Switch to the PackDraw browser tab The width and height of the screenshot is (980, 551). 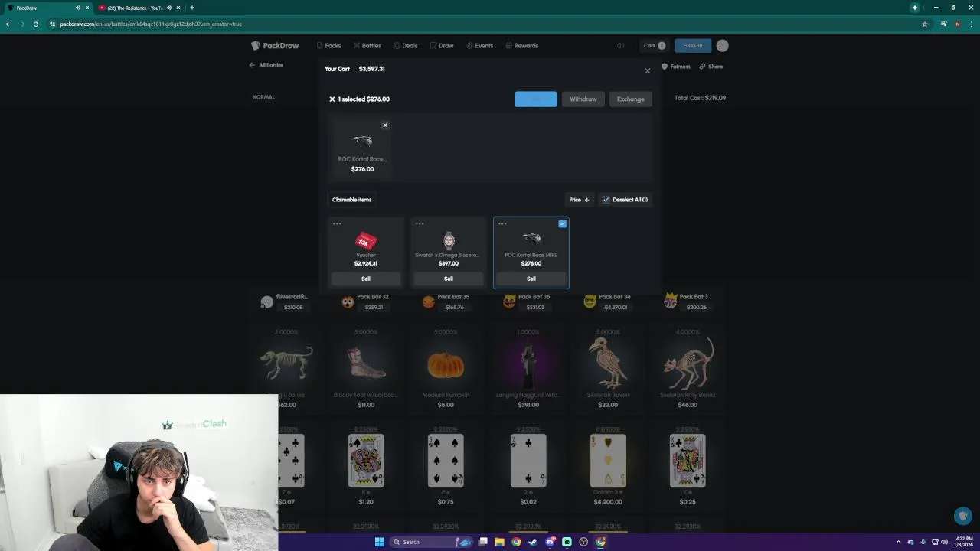47,8
